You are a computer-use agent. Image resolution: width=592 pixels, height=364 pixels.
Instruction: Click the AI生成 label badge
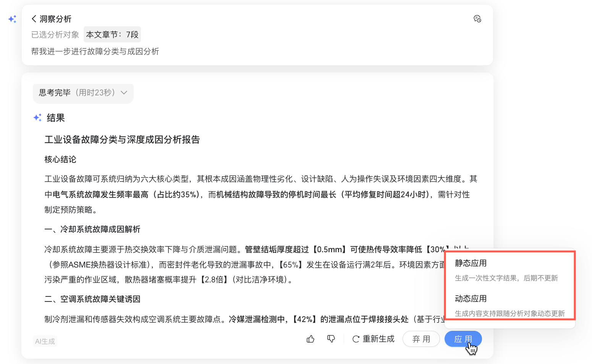(x=45, y=341)
